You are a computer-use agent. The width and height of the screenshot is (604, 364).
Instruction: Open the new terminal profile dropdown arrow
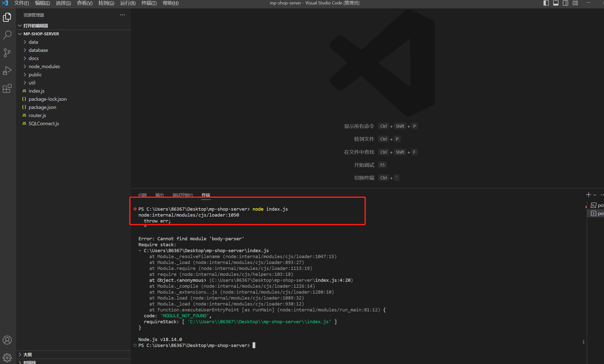[595, 195]
